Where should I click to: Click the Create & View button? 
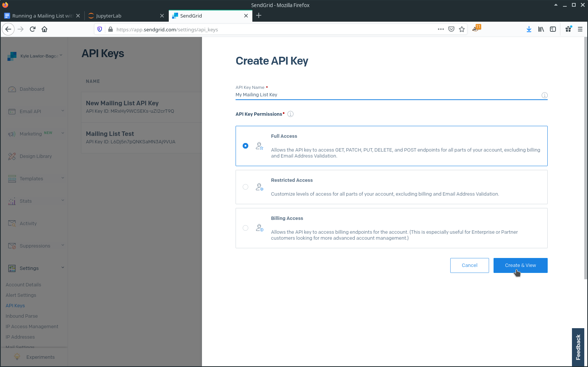pyautogui.click(x=520, y=265)
